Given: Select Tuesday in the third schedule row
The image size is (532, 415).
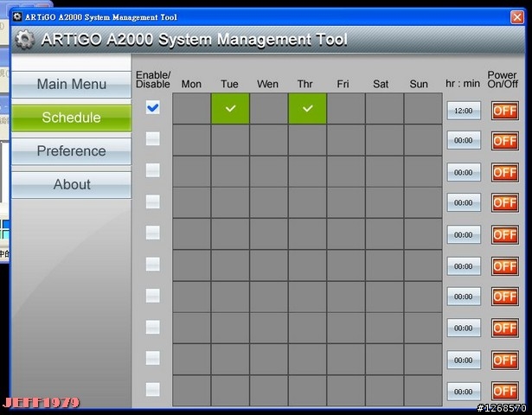Looking at the screenshot, I should coord(230,171).
